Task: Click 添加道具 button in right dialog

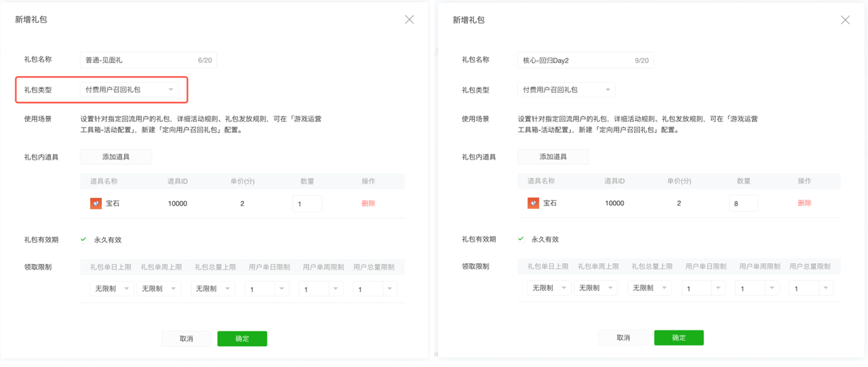Action: (x=553, y=157)
